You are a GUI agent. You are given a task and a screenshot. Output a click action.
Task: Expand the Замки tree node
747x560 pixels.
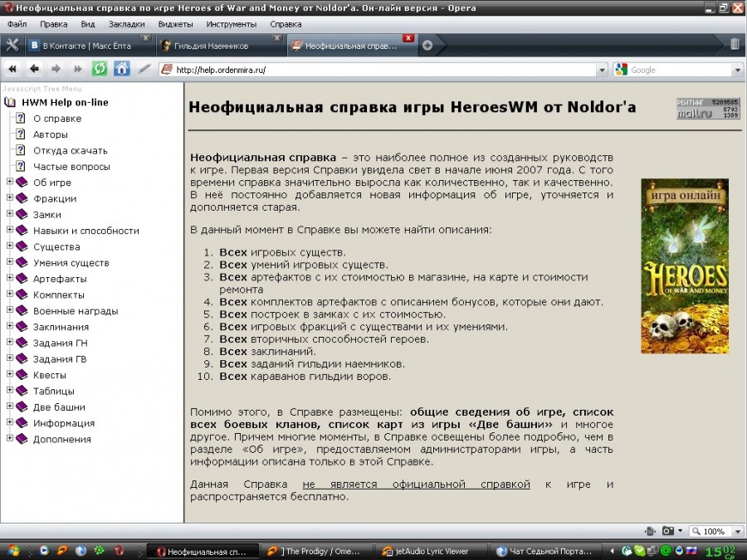point(9,214)
